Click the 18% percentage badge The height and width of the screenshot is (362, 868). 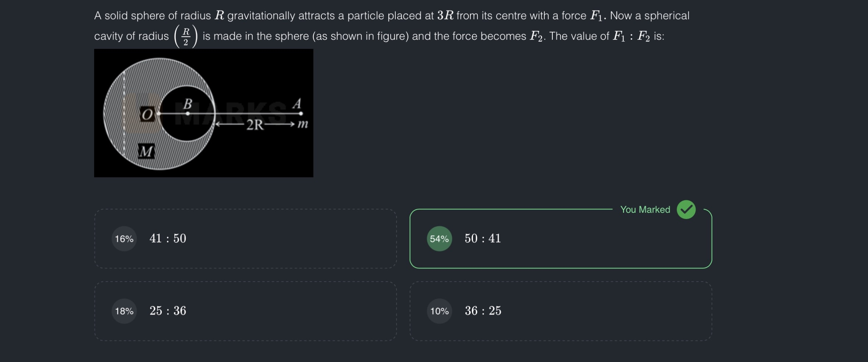tap(124, 311)
